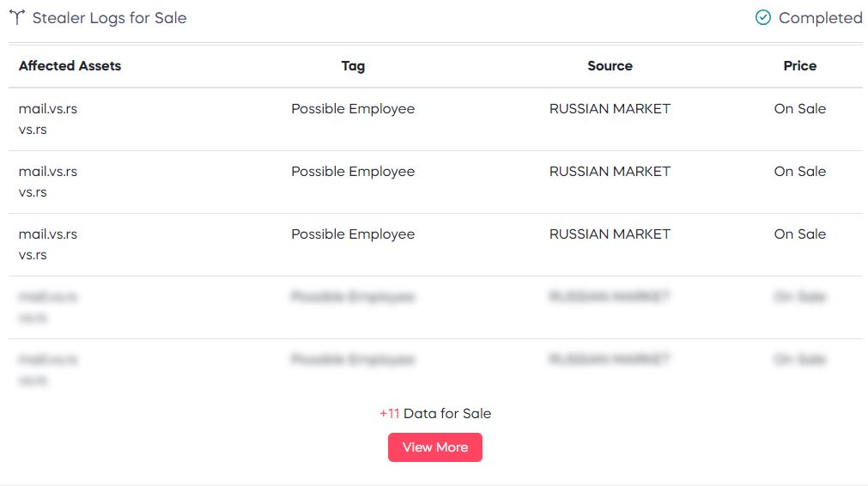The width and height of the screenshot is (868, 486).
Task: Select the Affected Assets column header
Action: click(70, 66)
